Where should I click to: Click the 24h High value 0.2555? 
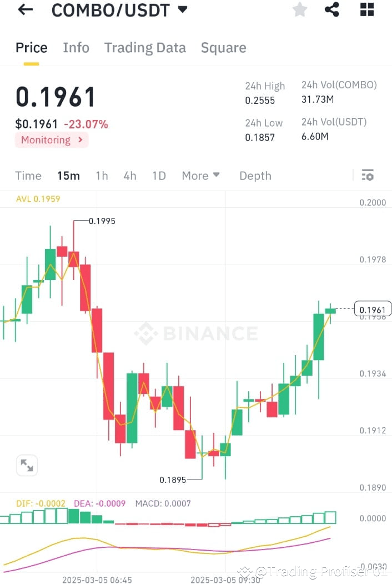259,101
